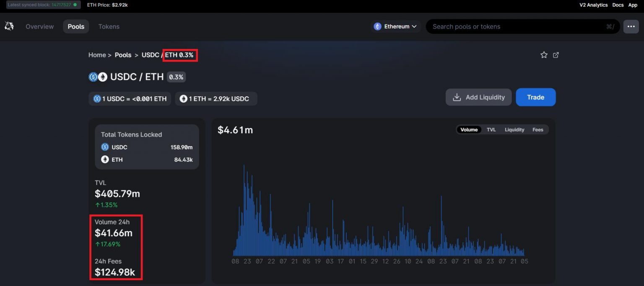Image resolution: width=644 pixels, height=286 pixels.
Task: Open the three-dot more options menu
Action: click(x=631, y=26)
